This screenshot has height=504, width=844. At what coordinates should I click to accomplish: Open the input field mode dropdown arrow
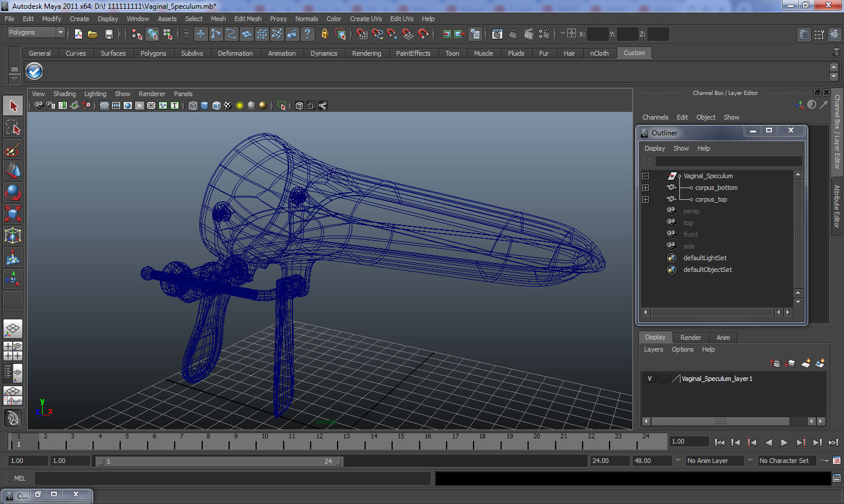(563, 34)
